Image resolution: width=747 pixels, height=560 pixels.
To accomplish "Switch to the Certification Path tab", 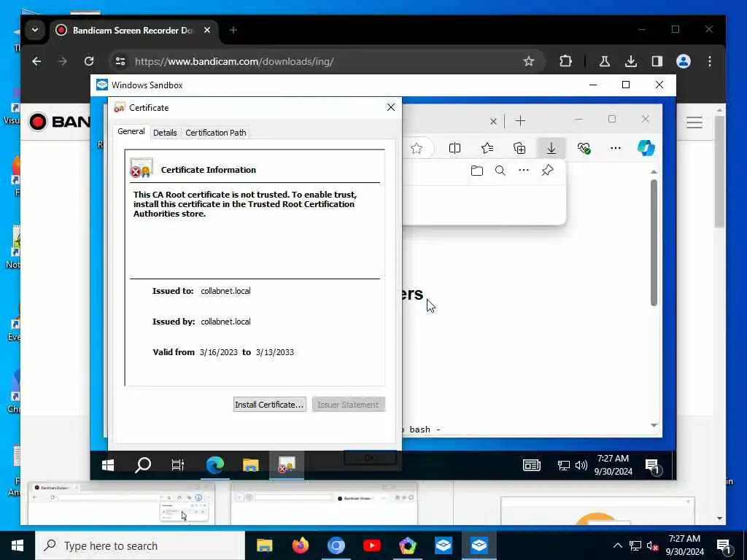I will point(216,133).
